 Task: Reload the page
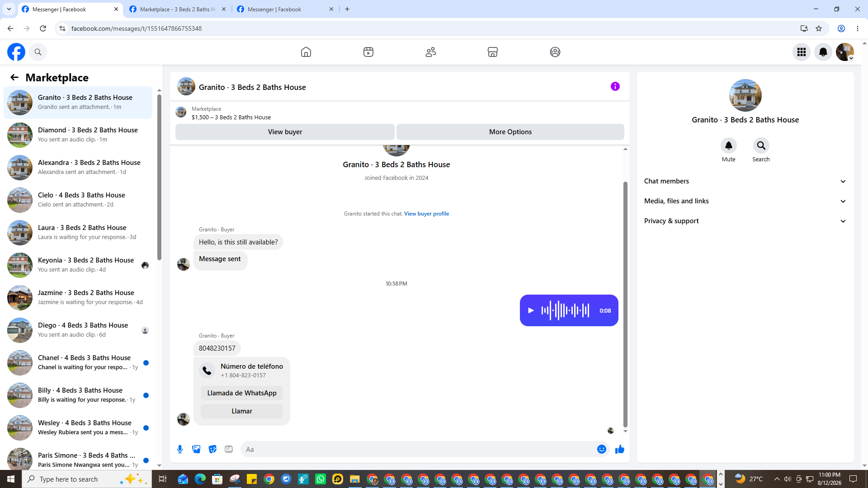[x=43, y=28]
